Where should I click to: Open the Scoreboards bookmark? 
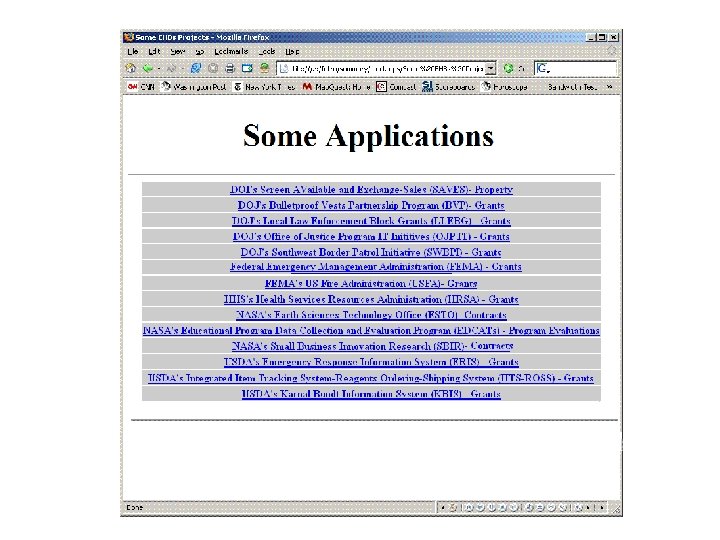pyautogui.click(x=449, y=86)
